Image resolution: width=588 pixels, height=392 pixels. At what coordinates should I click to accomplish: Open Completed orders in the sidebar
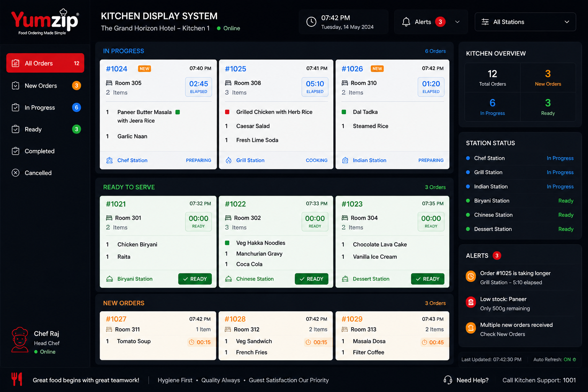coord(45,151)
